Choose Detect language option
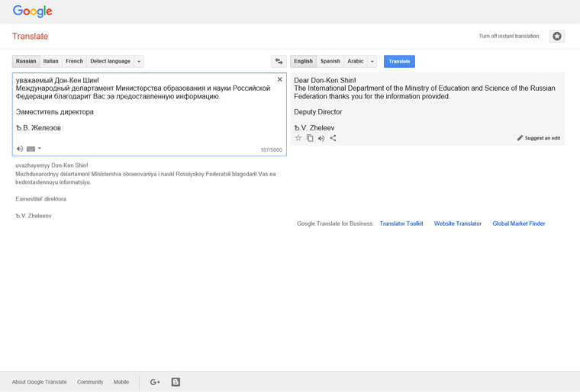The image size is (580, 392). (x=110, y=61)
